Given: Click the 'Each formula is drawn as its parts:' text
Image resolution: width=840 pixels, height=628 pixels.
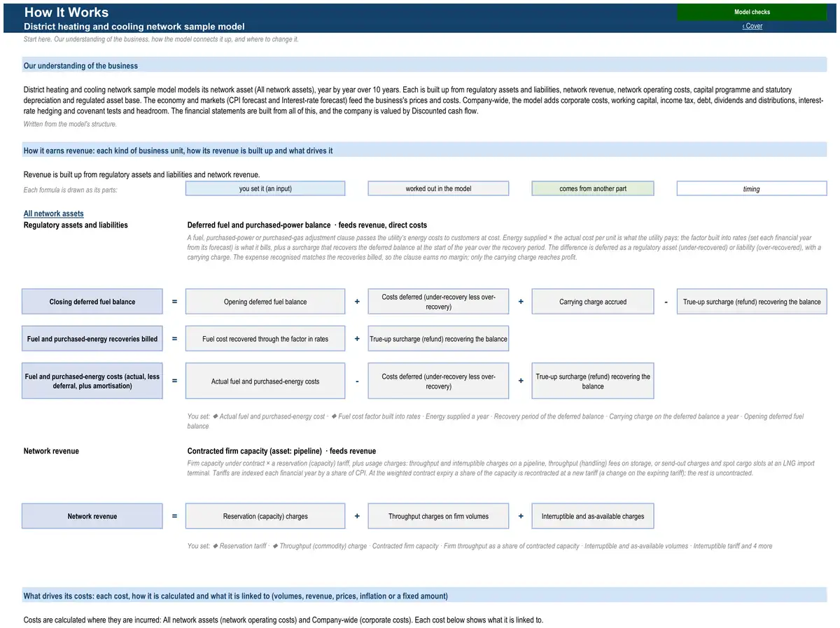Looking at the screenshot, I should click(70, 190).
